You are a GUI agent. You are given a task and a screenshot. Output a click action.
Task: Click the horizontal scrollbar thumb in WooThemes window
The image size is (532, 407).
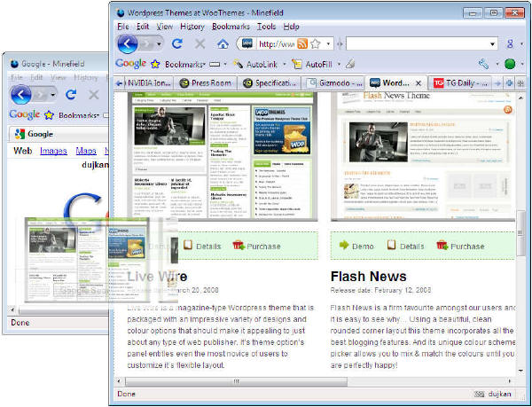click(x=236, y=381)
